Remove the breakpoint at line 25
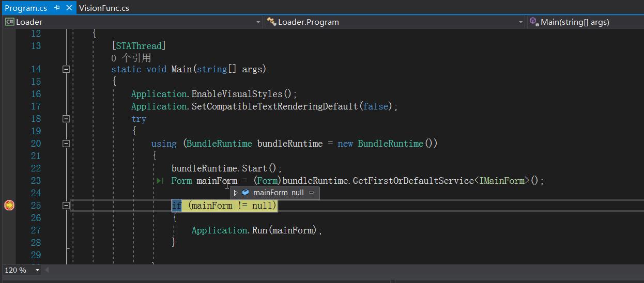This screenshot has height=283, width=644. pyautogui.click(x=9, y=206)
